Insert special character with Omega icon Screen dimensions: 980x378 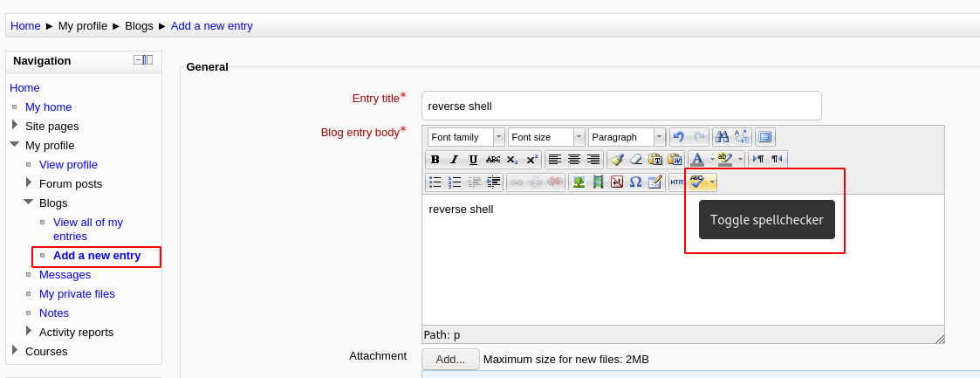tap(635, 182)
